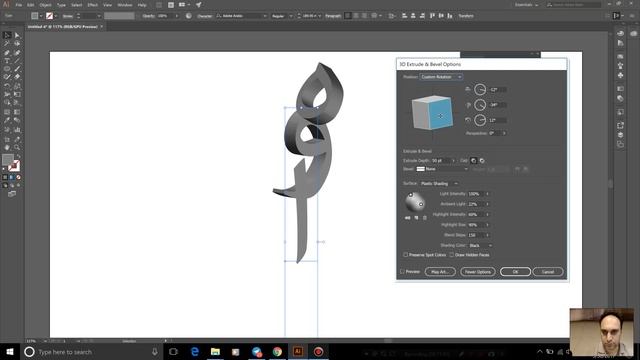Click the Fill color box in tools panel
This screenshot has height=360, width=640.
pyautogui.click(x=7, y=160)
